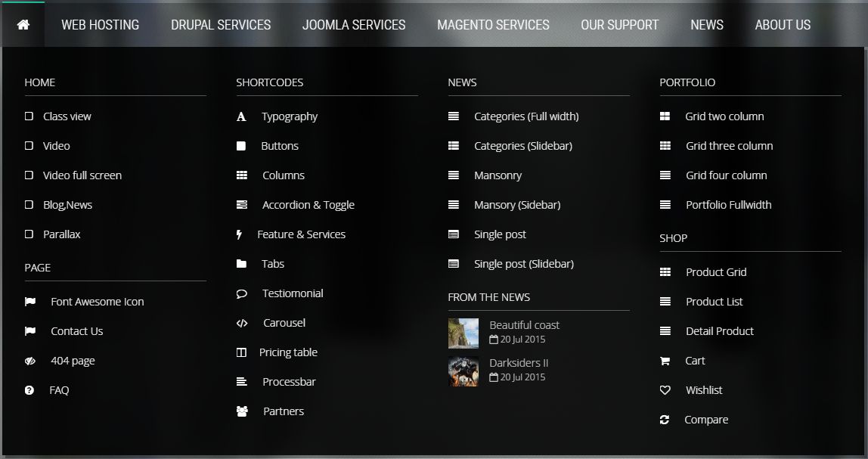Click the Carousel code icon
This screenshot has height=459, width=868.
click(x=242, y=323)
